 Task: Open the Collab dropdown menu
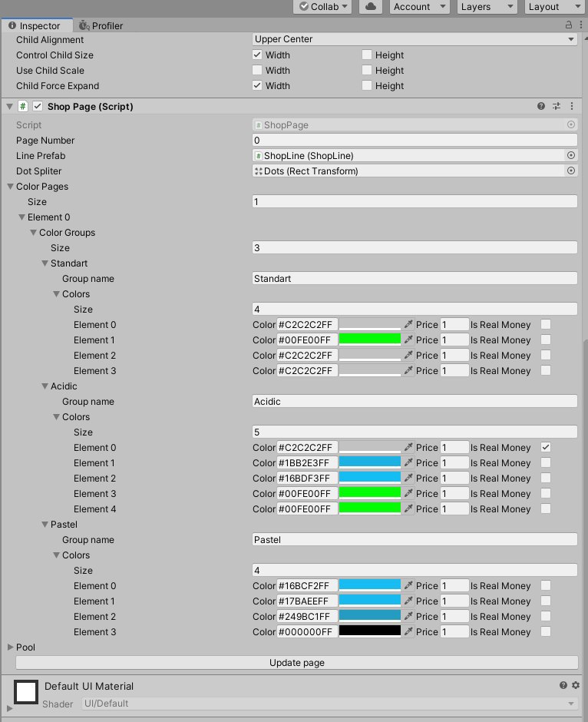(322, 6)
